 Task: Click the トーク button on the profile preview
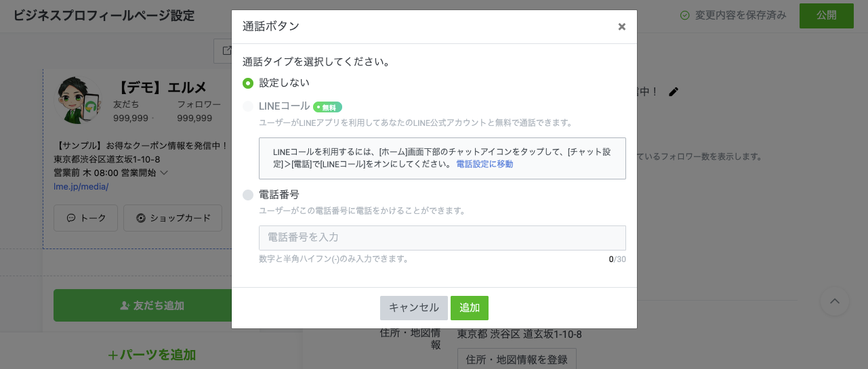point(86,218)
